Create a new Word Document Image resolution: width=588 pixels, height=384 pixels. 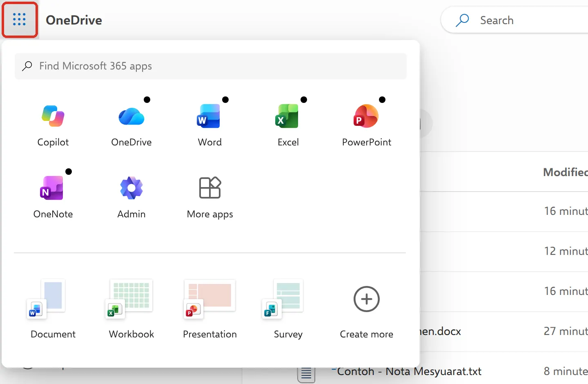click(x=53, y=308)
